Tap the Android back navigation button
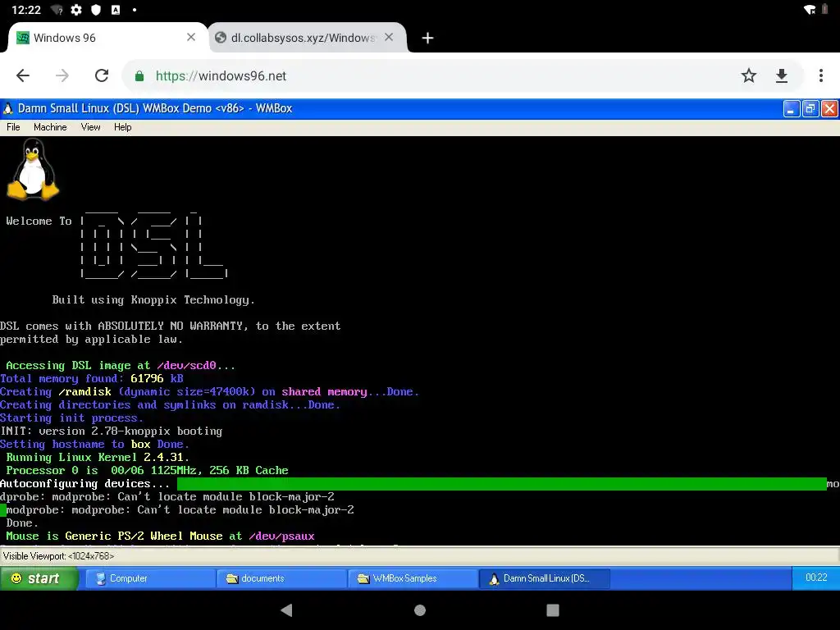 286,609
